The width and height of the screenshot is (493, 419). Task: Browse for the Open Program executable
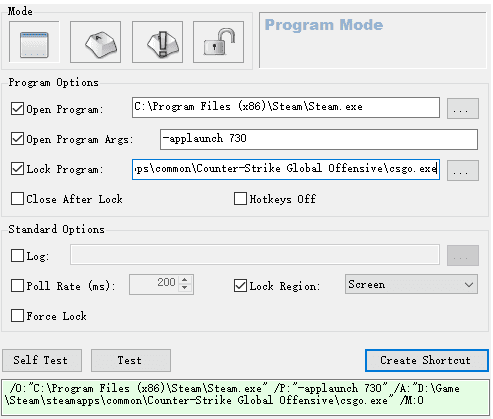463,108
